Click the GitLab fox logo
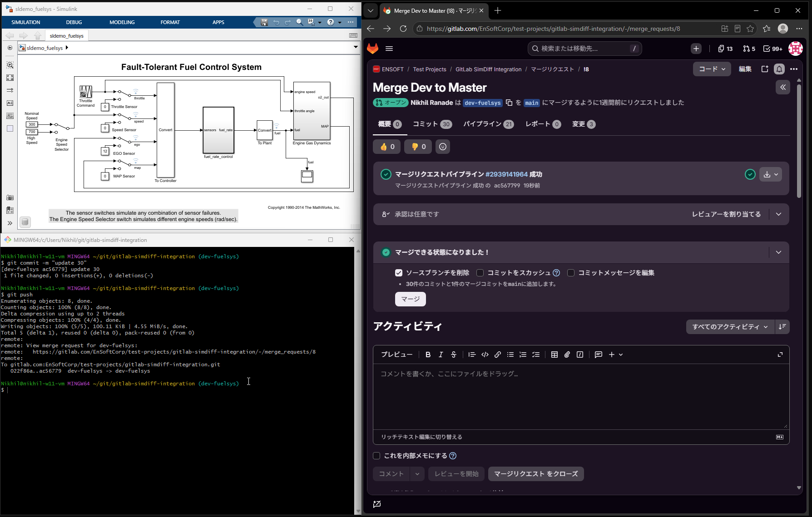This screenshot has height=517, width=812. (373, 49)
